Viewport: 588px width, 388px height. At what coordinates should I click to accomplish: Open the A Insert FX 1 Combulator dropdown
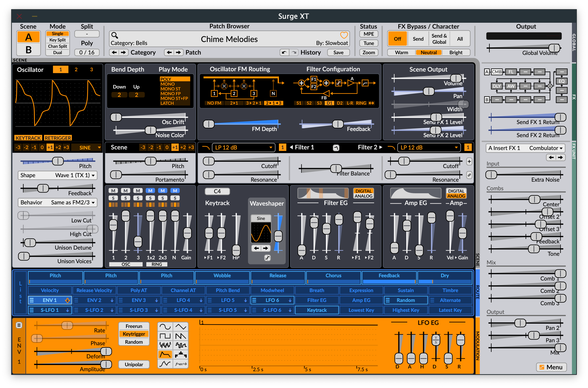coord(525,148)
